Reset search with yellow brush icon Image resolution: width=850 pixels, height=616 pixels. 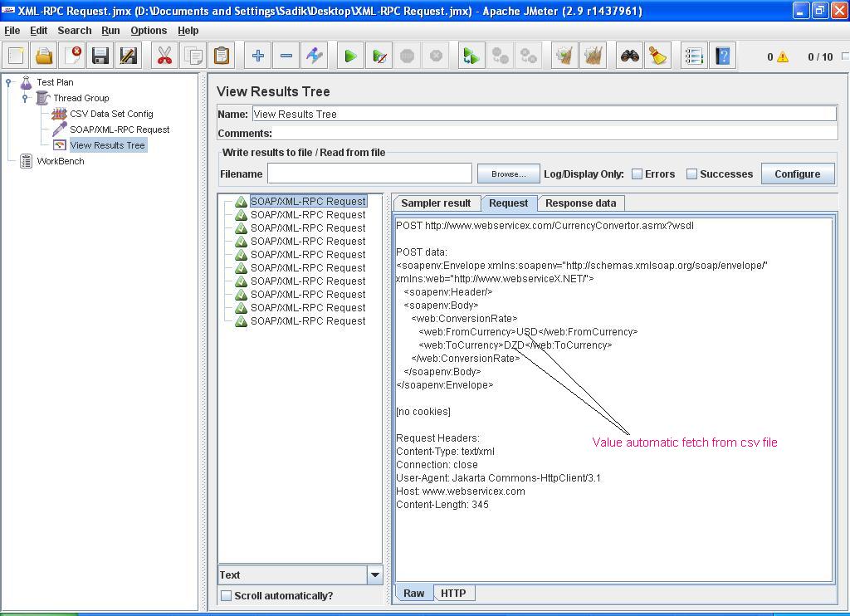pos(657,56)
